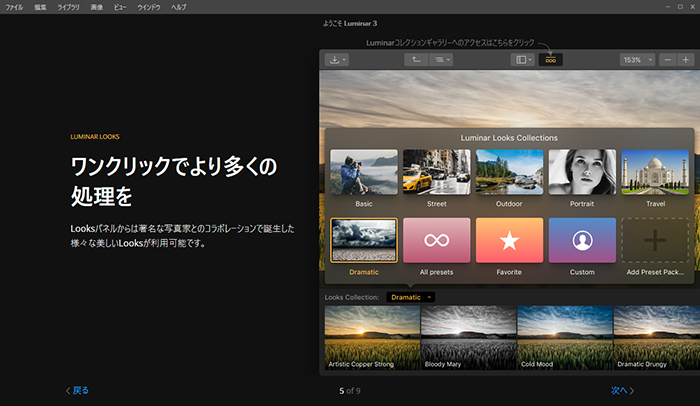Select the Outdoor looks collection
Viewport: 700px width, 406px height.
coord(509,172)
